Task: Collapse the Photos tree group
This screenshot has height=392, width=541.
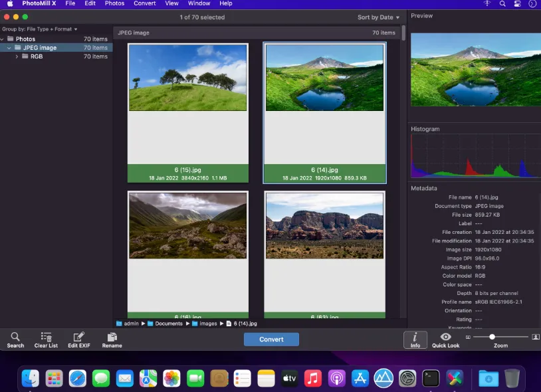Action: click(x=2, y=39)
